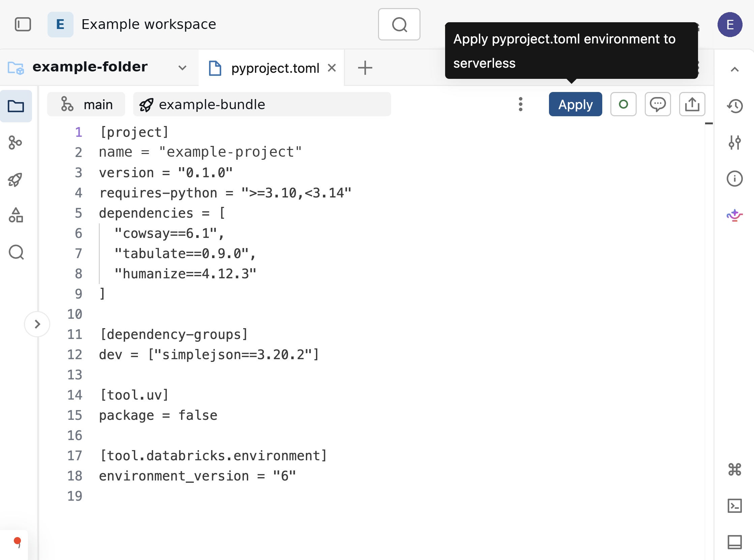Open the main branch selector
This screenshot has height=560, width=754.
86,104
